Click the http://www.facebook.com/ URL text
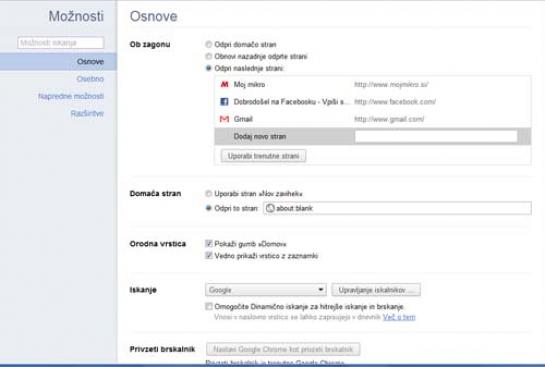Viewport: 545px width, 367px height. (395, 101)
